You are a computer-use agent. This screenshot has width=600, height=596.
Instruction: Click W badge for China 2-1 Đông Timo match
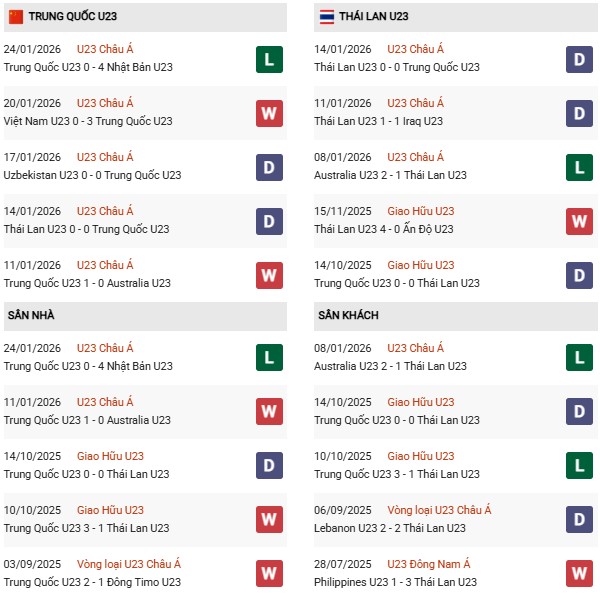pyautogui.click(x=269, y=574)
